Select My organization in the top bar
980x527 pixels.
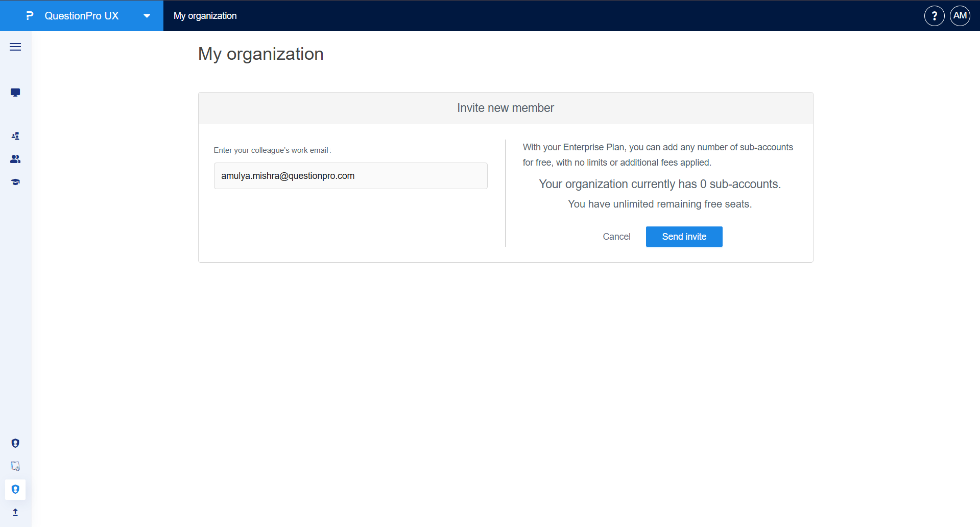click(x=205, y=16)
